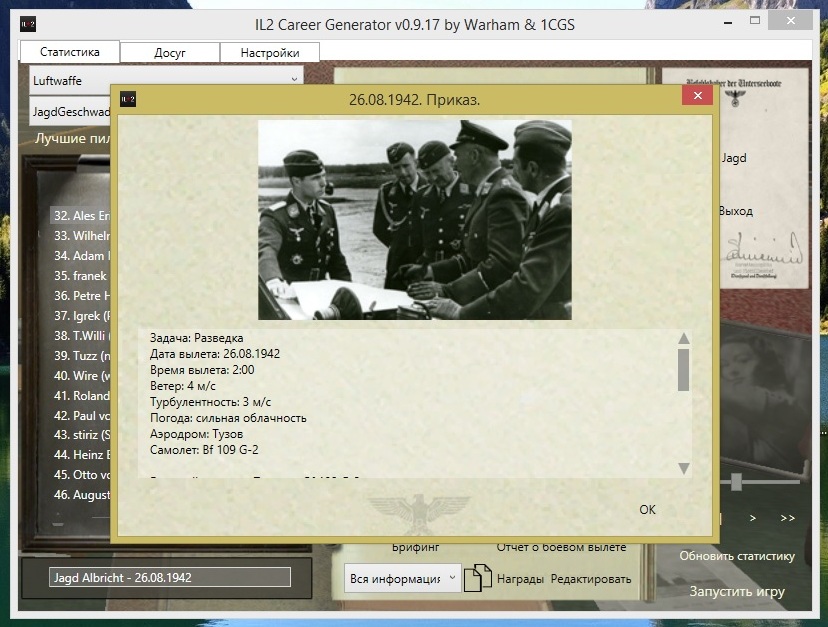Click the next track > button
This screenshot has width=828, height=627.
pyautogui.click(x=752, y=518)
